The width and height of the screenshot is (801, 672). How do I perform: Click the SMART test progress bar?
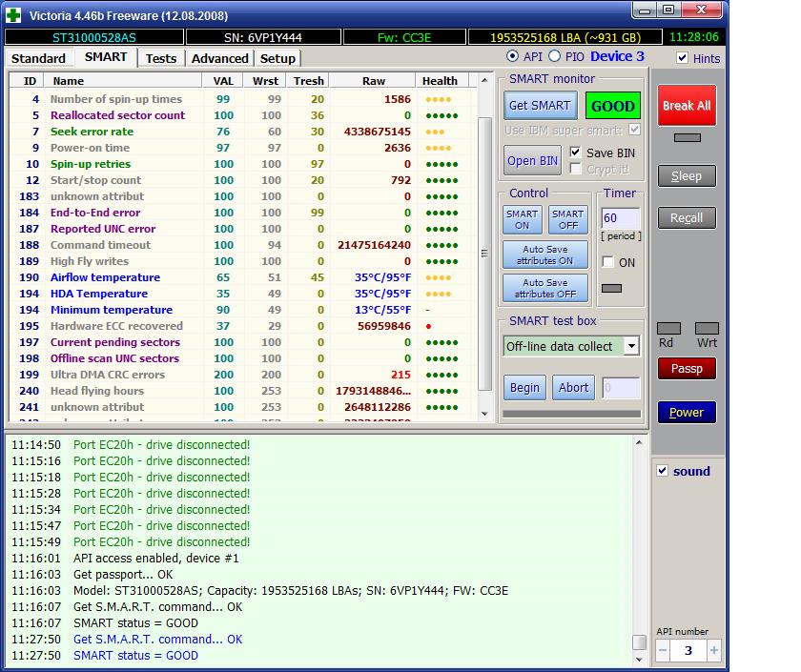pyautogui.click(x=571, y=414)
